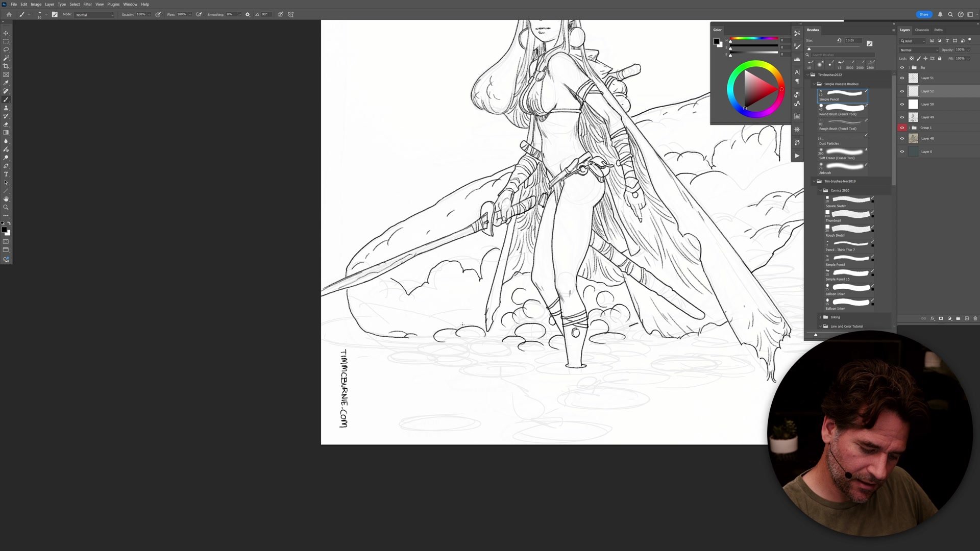Toggle visibility of Layer 0
This screenshot has width=980, height=551.
click(x=902, y=152)
